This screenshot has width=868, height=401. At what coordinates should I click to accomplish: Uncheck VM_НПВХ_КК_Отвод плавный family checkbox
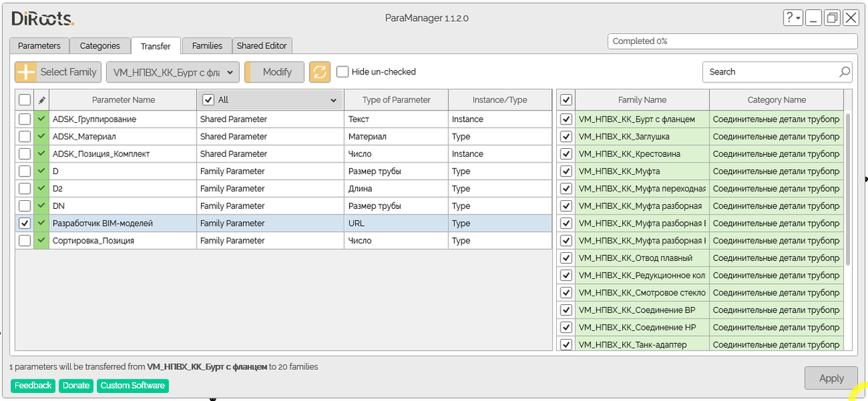[566, 258]
